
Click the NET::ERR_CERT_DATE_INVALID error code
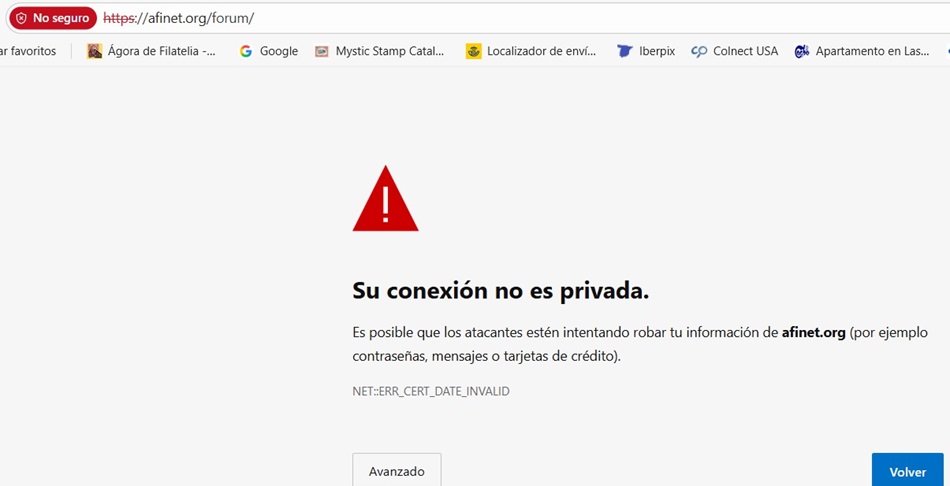tap(431, 391)
